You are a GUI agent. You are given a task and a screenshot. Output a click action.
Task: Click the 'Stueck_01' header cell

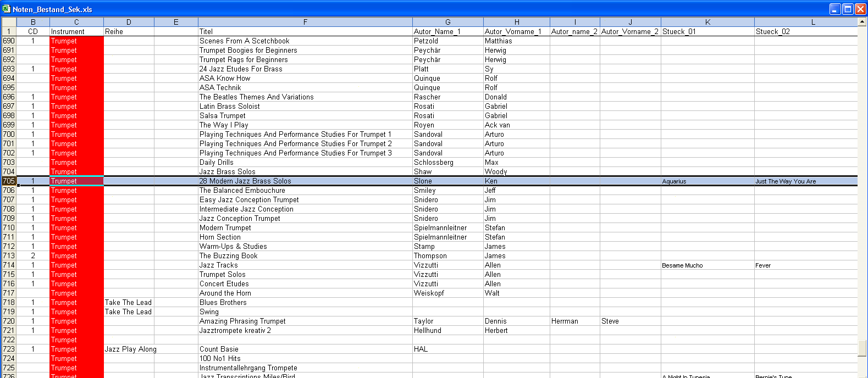pos(707,31)
